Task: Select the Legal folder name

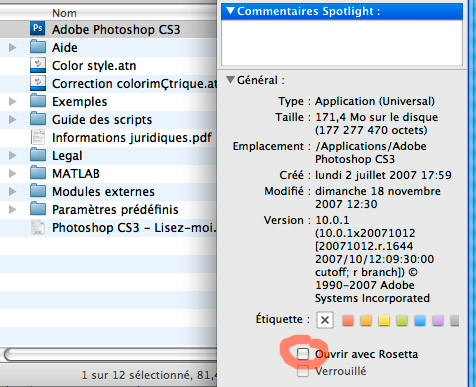Action: point(67,155)
